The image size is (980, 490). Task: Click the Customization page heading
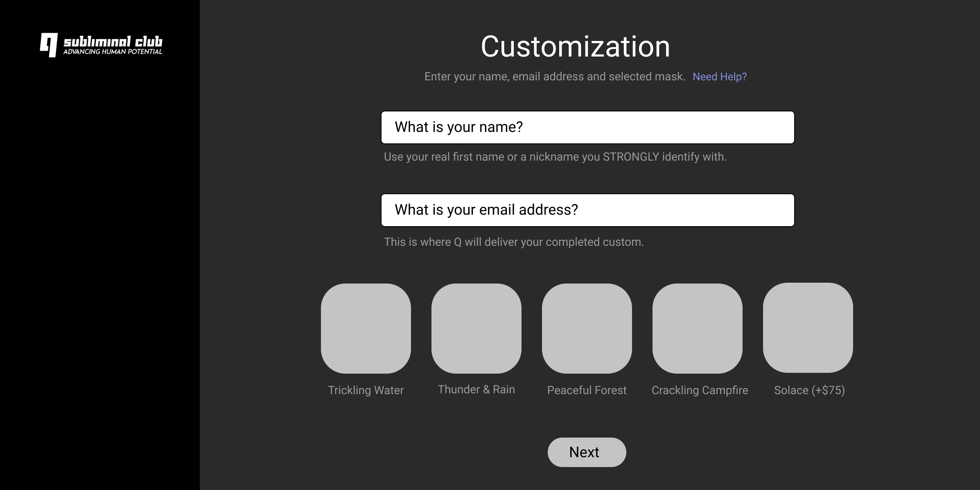point(575,46)
